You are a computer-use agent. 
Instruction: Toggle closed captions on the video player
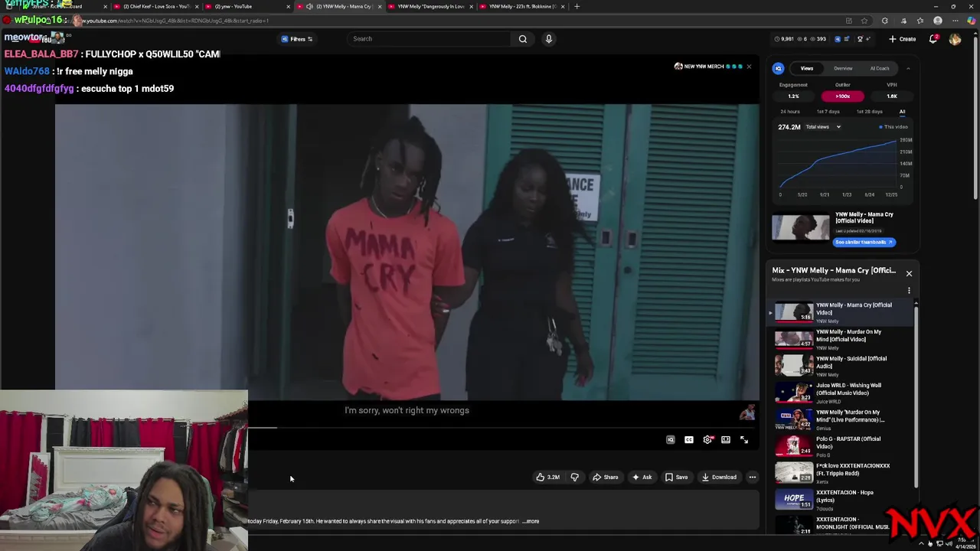[689, 440]
